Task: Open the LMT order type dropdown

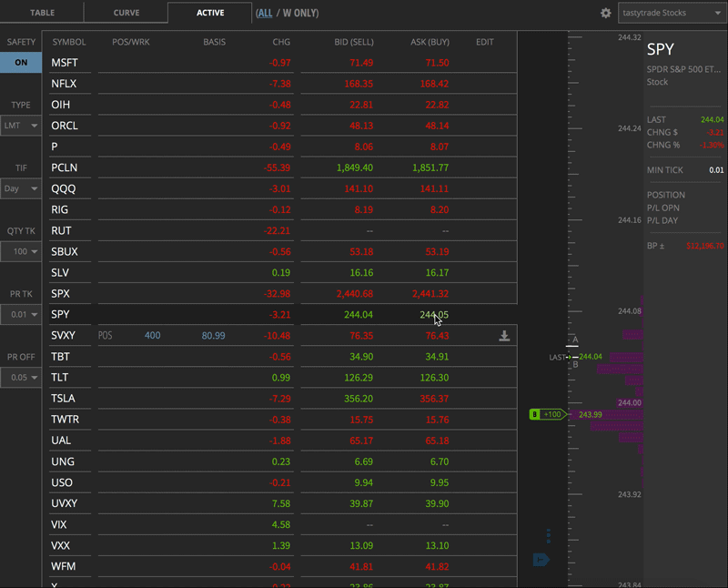Action: click(x=20, y=126)
